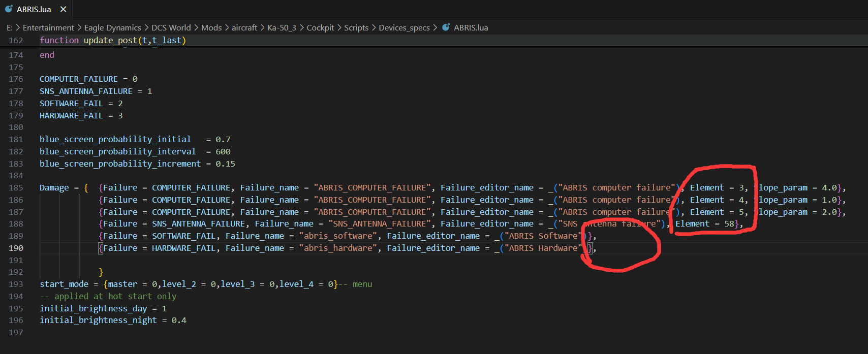Screen dimensions: 868x354
Task: Select the ABRIS.lua editor tab
Action: click(x=36, y=9)
